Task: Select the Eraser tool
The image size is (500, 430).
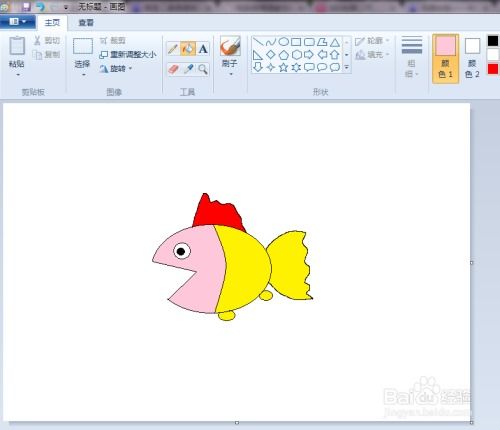Action: [173, 69]
